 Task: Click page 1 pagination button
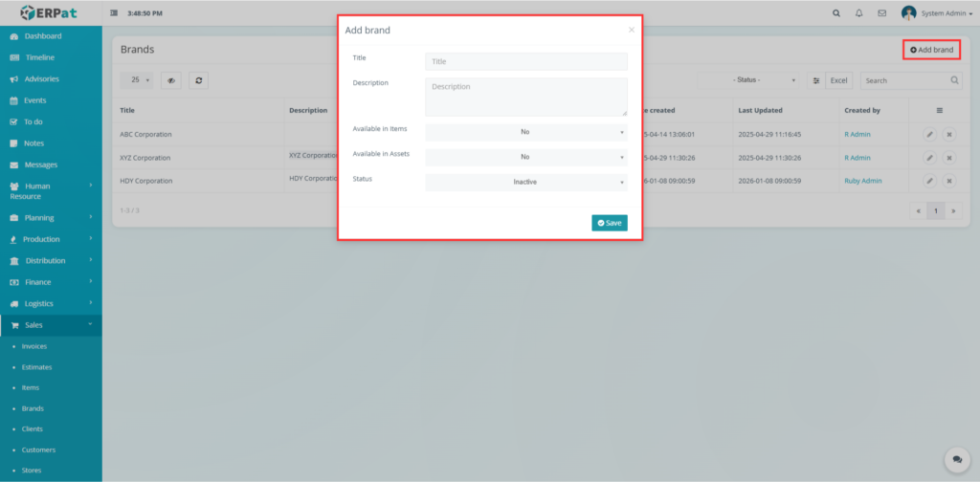[936, 211]
